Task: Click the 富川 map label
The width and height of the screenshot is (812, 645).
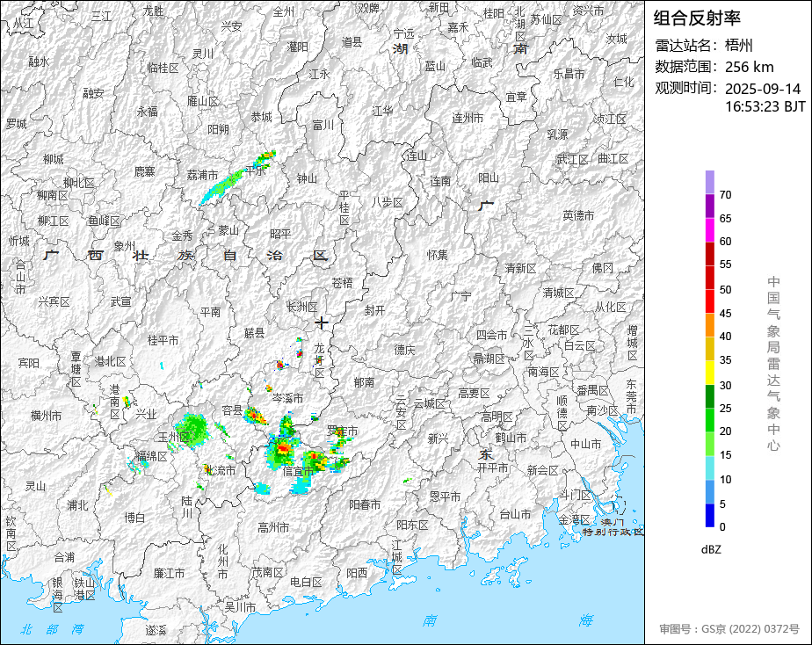Action: click(323, 125)
